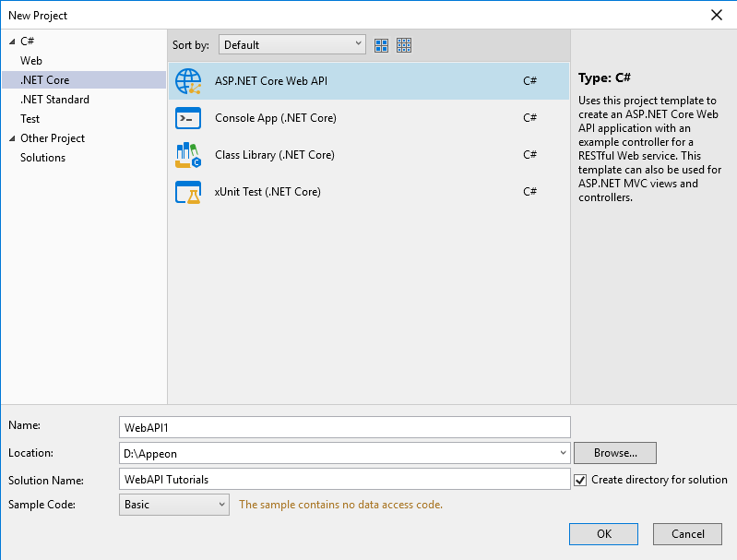Switch to large icons view
737x560 pixels.
[x=382, y=45]
